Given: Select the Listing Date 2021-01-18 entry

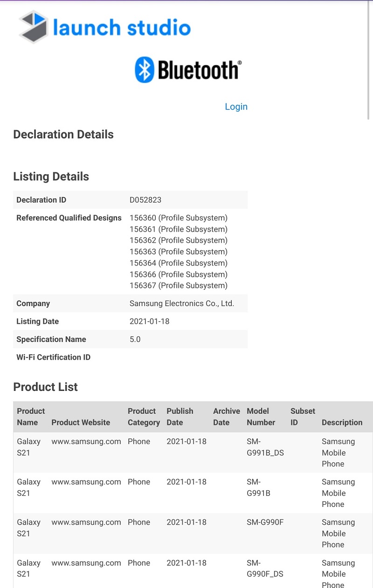Looking at the screenshot, I should pos(149,321).
